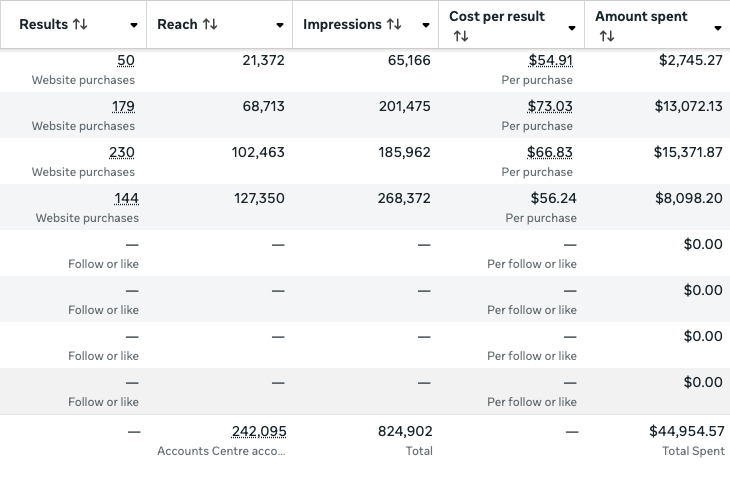Click the Amount spent header label
This screenshot has height=480, width=730.
click(641, 16)
